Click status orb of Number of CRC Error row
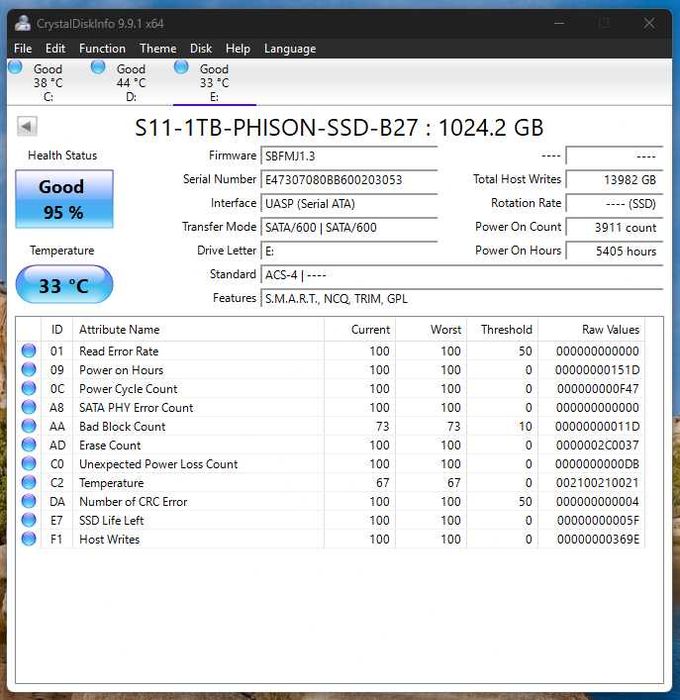This screenshot has width=680, height=700. [x=29, y=501]
